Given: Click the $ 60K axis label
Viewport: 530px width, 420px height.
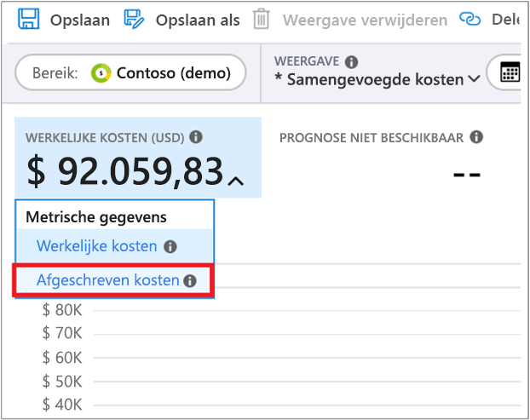Looking at the screenshot, I should tap(62, 358).
